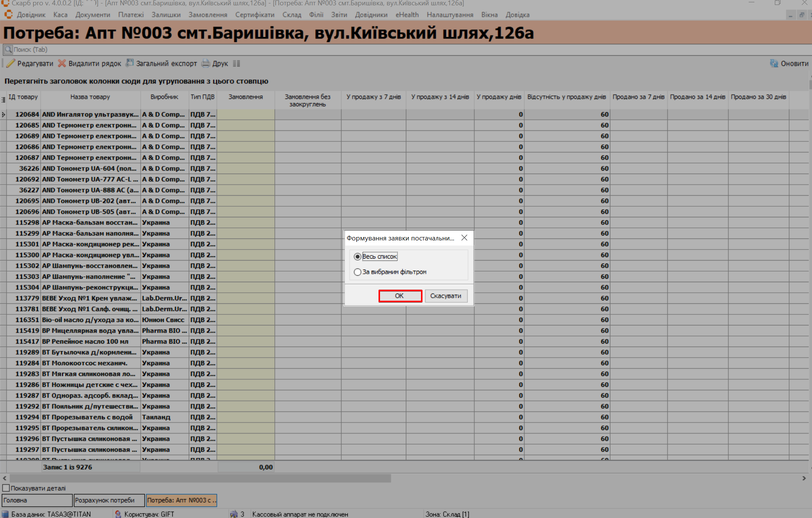Enable the Показувати деталі checkbox
The height and width of the screenshot is (518, 812).
pyautogui.click(x=6, y=488)
